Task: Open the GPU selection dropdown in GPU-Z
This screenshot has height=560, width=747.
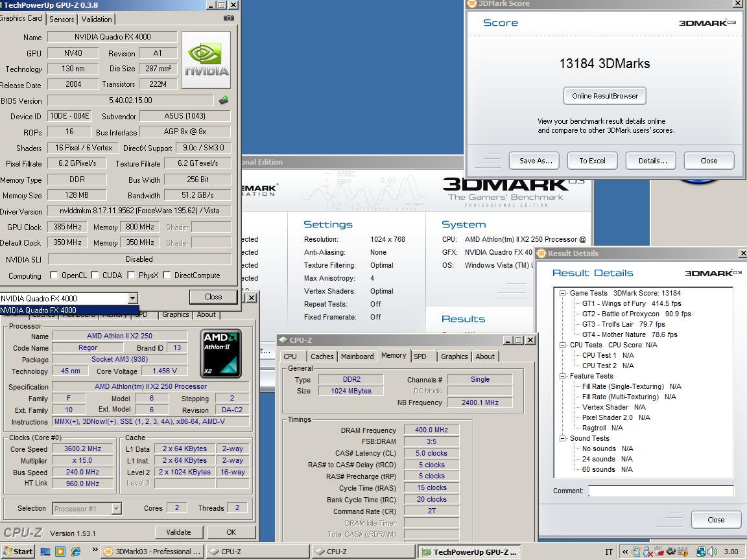Action: tap(132, 298)
